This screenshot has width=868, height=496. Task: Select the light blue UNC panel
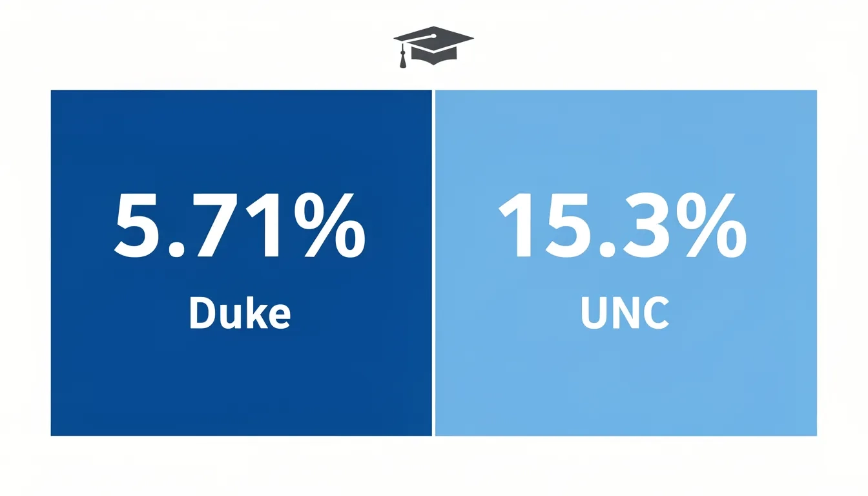[626, 263]
